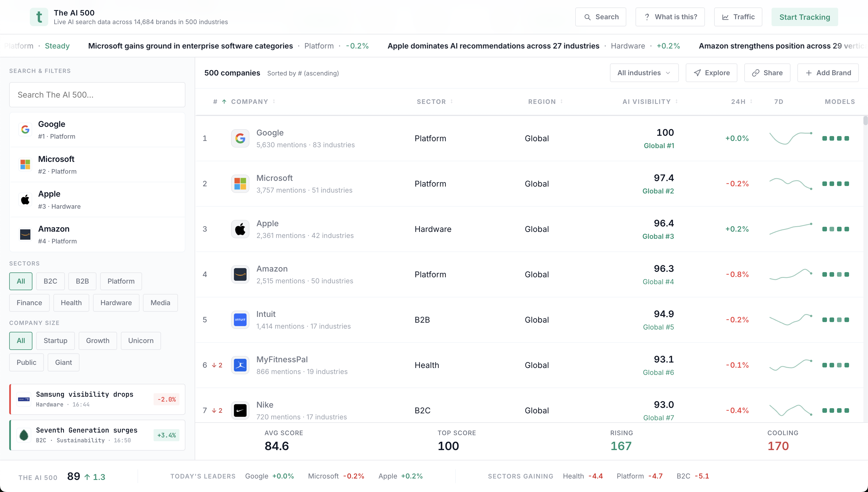Screen dimensions: 868x492
Task: Click the Search The AI 500 input field
Action: [97, 95]
